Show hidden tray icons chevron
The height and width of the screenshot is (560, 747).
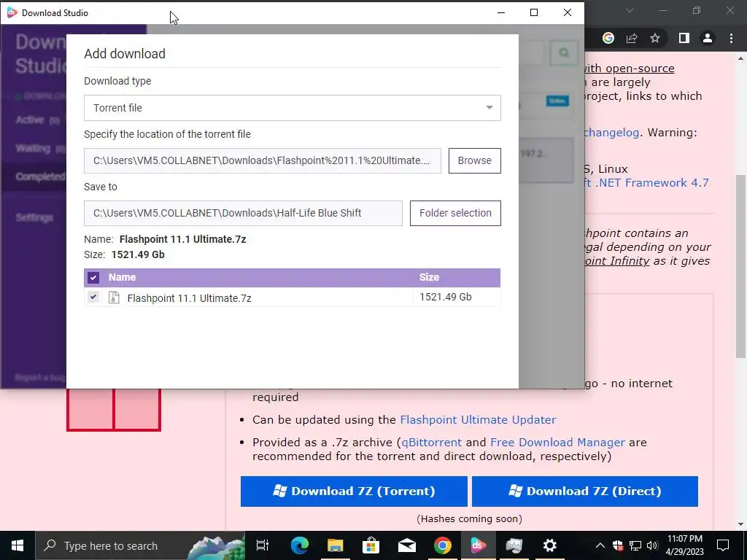coord(600,545)
